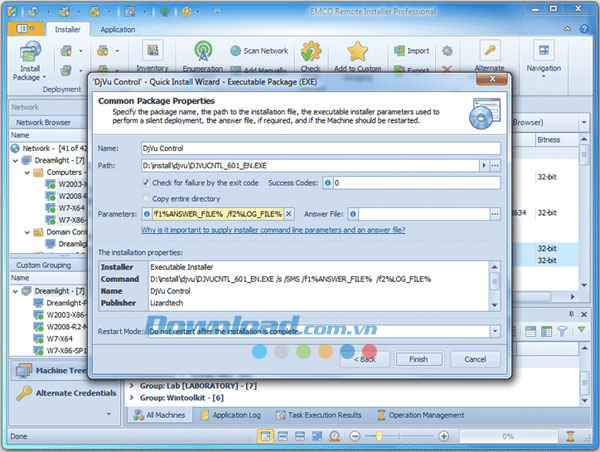Collapse the Computers tree node
This screenshot has width=600, height=452.
(x=27, y=173)
